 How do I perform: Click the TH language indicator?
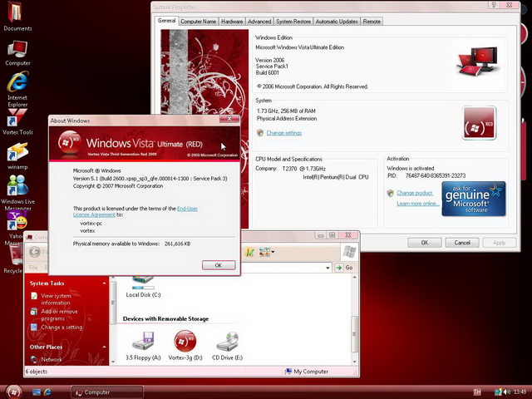coord(477,392)
